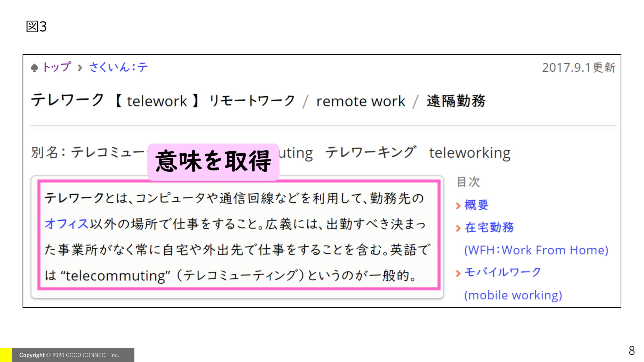Click the spade home icon in breadcrumb
Viewport: 644px width, 362px height.
(34, 68)
